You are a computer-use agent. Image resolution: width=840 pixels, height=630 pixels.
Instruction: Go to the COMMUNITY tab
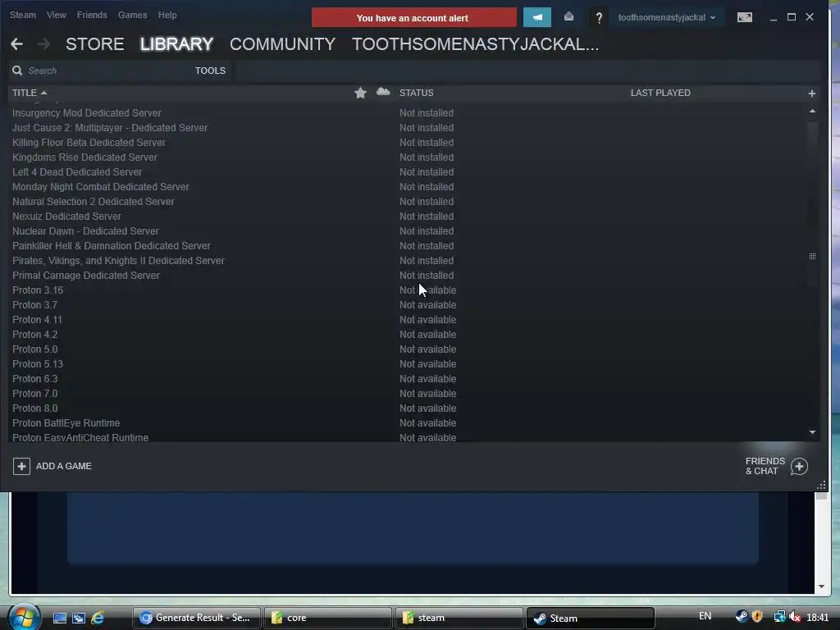pos(282,44)
